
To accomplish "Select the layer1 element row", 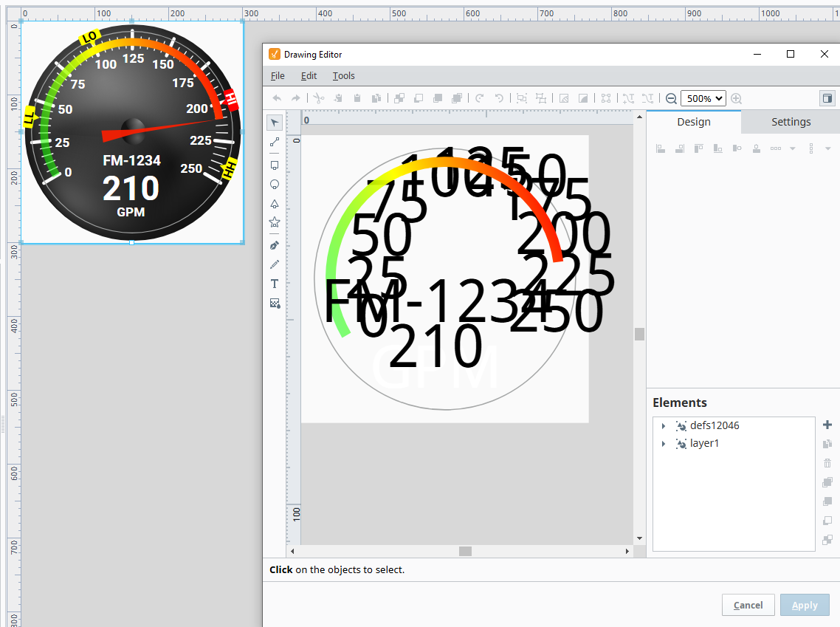I will [x=734, y=443].
